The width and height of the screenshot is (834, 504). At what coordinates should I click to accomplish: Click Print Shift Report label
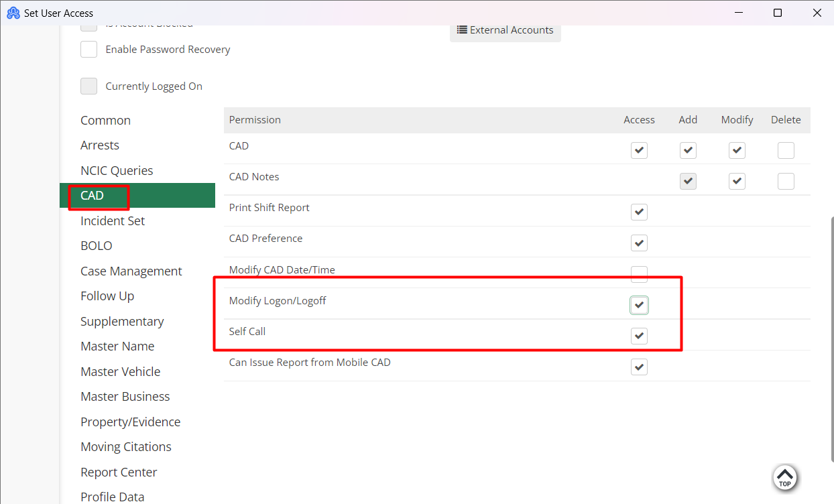coord(270,208)
